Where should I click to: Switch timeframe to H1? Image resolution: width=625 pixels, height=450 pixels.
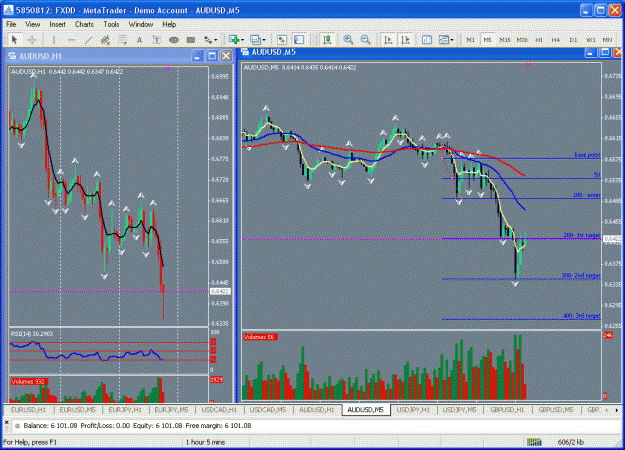[539, 40]
